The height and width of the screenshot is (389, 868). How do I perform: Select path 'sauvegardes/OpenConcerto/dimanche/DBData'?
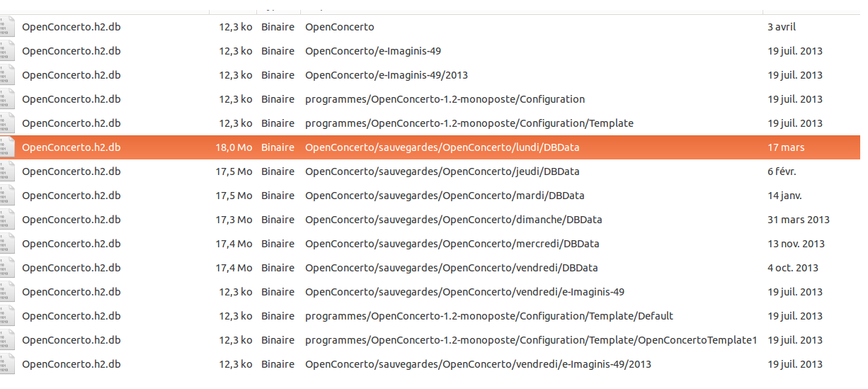454,220
